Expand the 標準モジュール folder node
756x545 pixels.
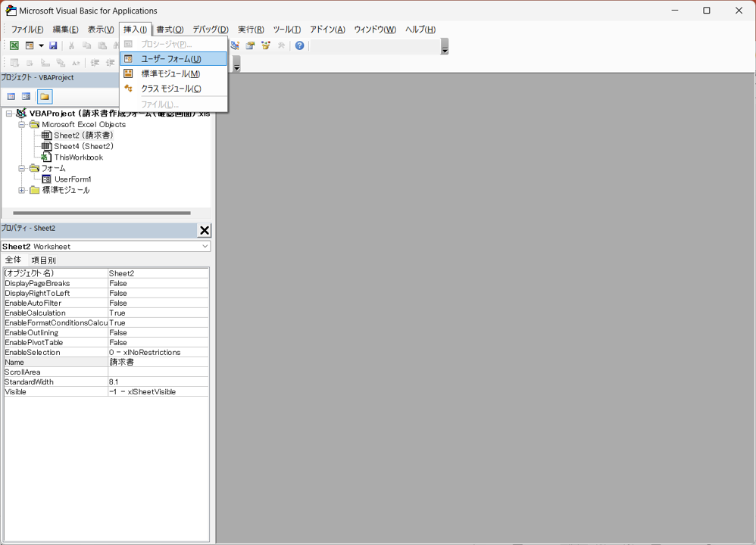coord(22,190)
